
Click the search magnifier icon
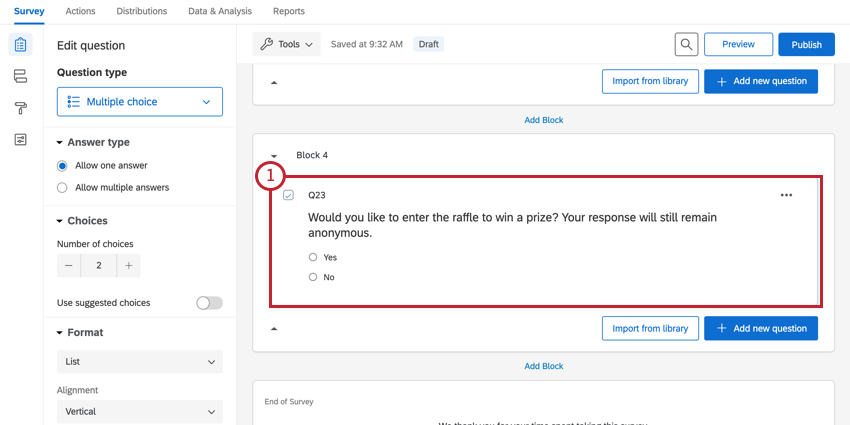686,44
